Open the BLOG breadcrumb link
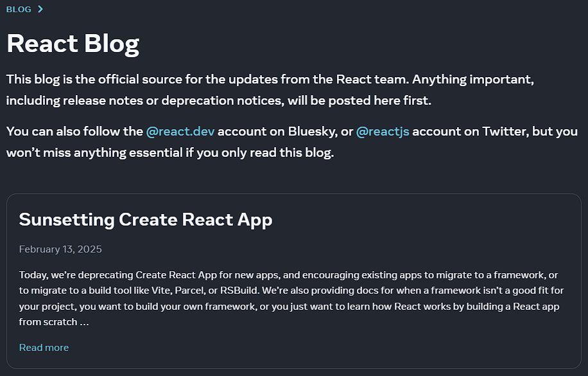This screenshot has height=376, width=588. (x=19, y=10)
